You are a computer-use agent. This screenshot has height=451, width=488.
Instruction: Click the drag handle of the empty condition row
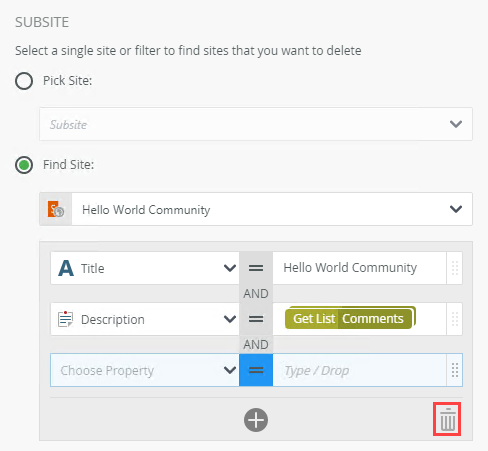point(454,370)
